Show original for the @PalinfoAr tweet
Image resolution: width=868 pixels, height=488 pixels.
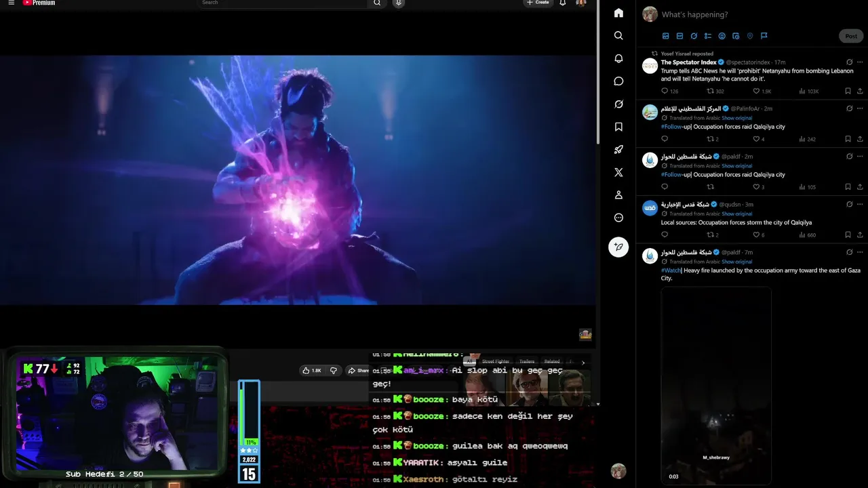point(736,118)
